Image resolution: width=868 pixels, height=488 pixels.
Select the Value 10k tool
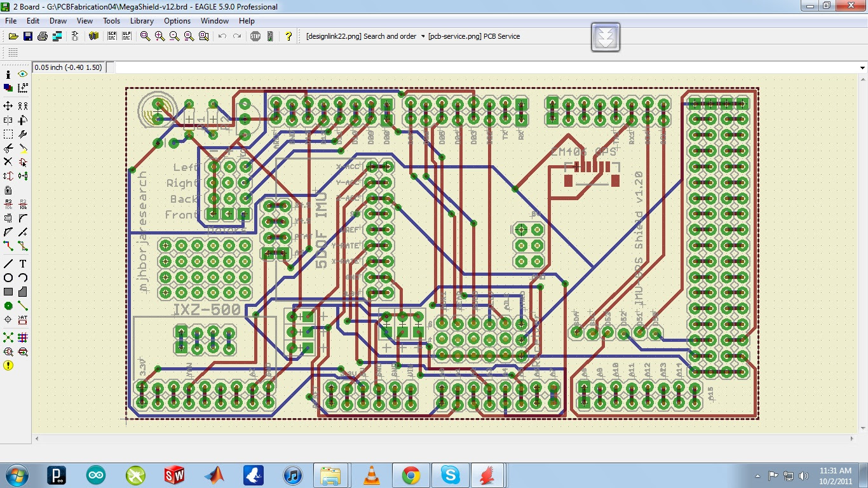point(23,204)
